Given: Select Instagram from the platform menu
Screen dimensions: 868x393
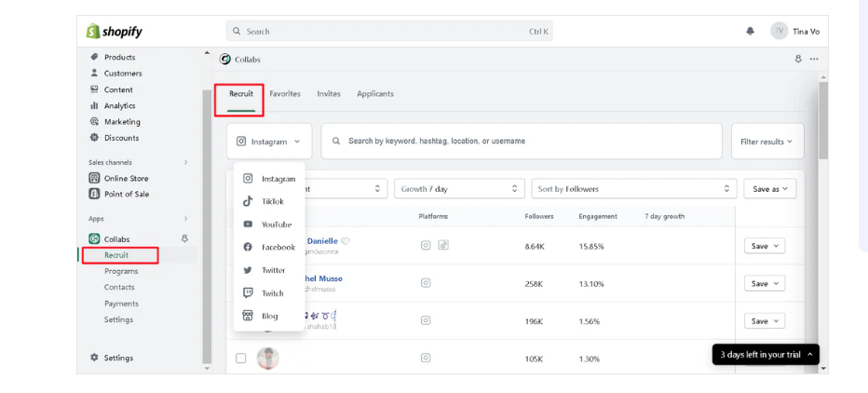Looking at the screenshot, I should click(269, 179).
